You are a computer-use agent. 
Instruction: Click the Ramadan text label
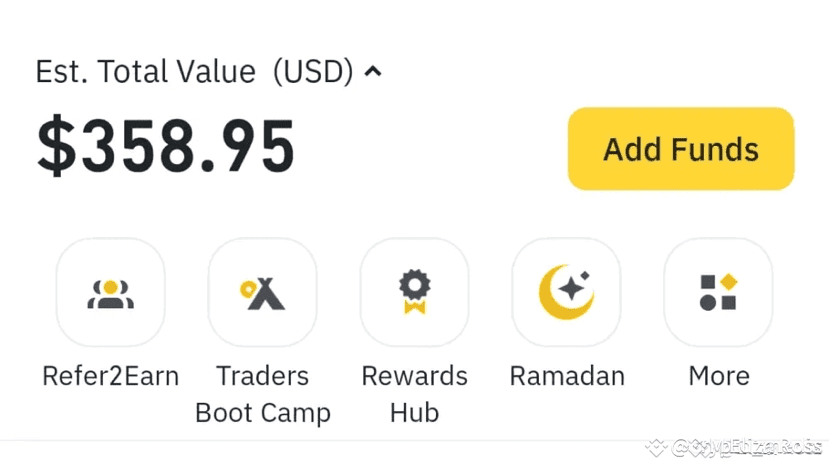(x=566, y=376)
